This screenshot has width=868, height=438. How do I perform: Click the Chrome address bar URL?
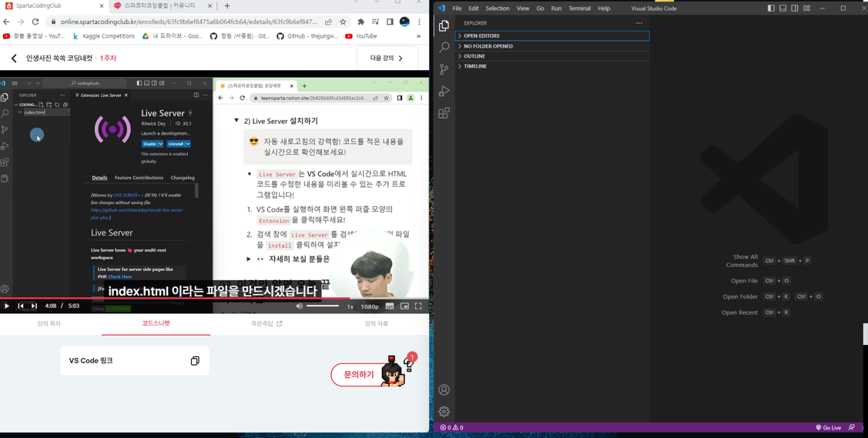tap(188, 22)
